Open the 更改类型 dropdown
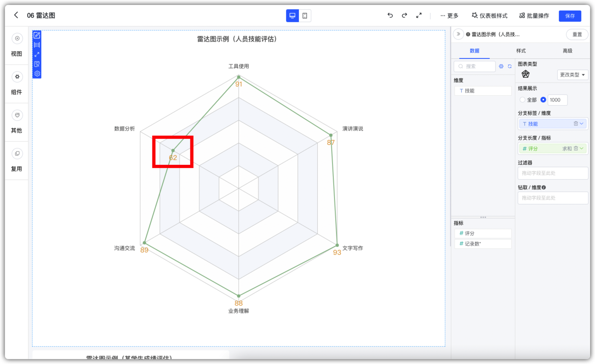595x364 pixels. (x=572, y=75)
